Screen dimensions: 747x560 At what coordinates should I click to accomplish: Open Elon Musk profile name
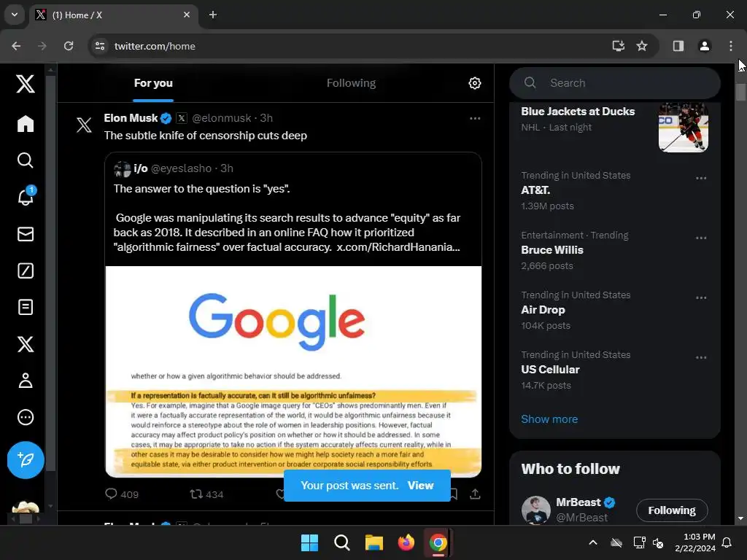click(131, 118)
